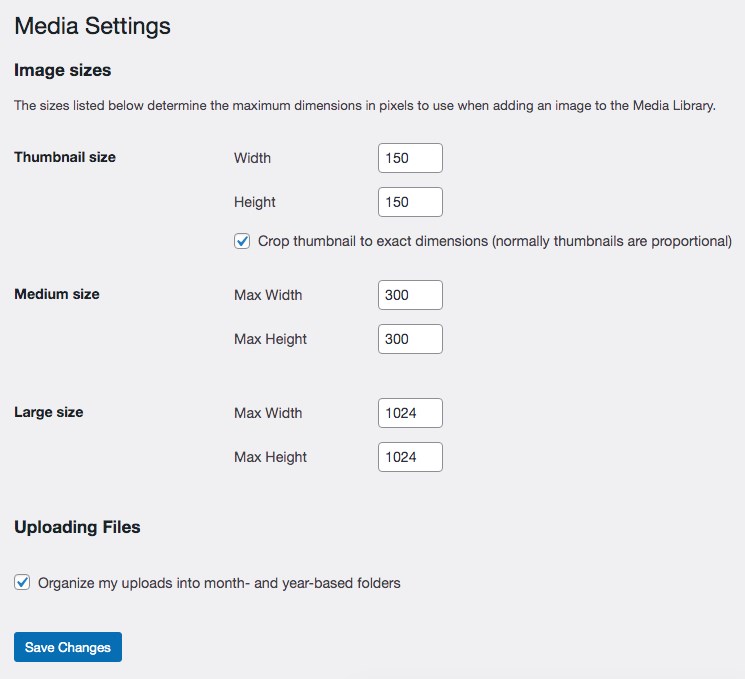Click the Thumbnail size row label
Image resolution: width=745 pixels, height=679 pixels.
[x=65, y=157]
